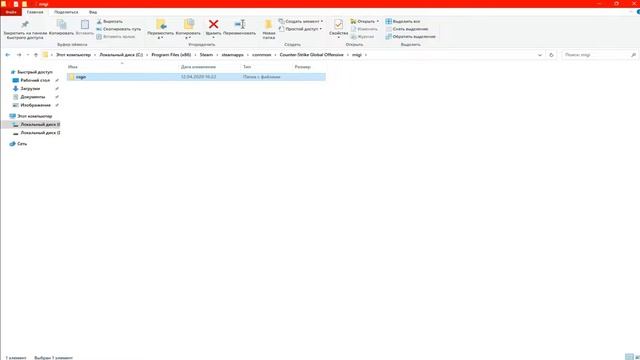Open the Переместить в (Move to) dropdown
This screenshot has height=360, width=640.
[x=160, y=29]
